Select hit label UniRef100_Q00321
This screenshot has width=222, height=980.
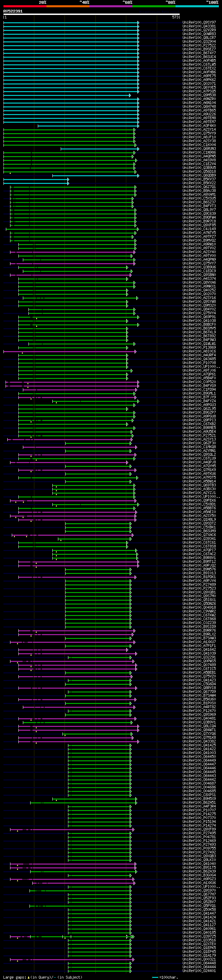tap(199, 959)
